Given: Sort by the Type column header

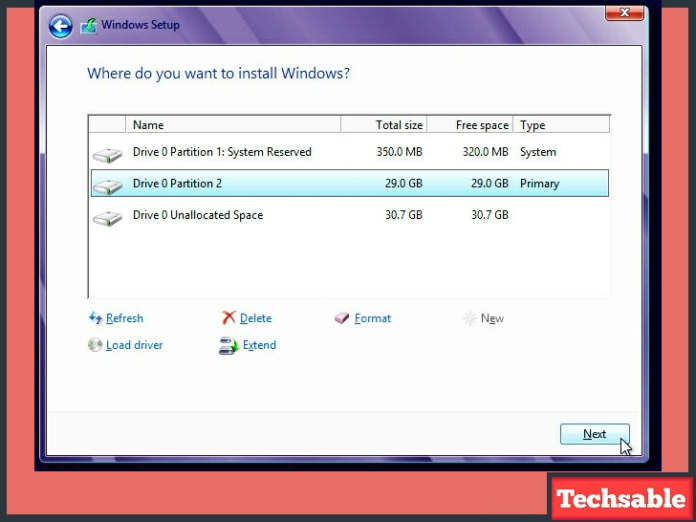Looking at the screenshot, I should (x=562, y=125).
